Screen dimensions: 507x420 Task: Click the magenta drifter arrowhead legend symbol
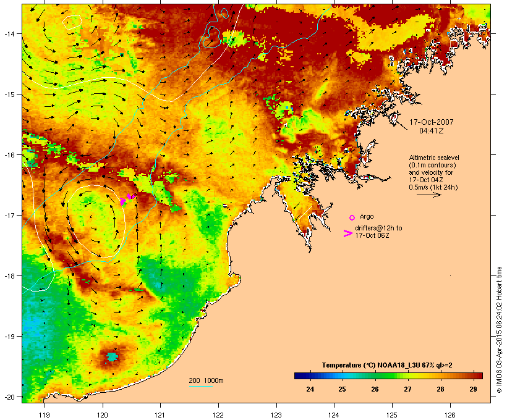[348, 233]
